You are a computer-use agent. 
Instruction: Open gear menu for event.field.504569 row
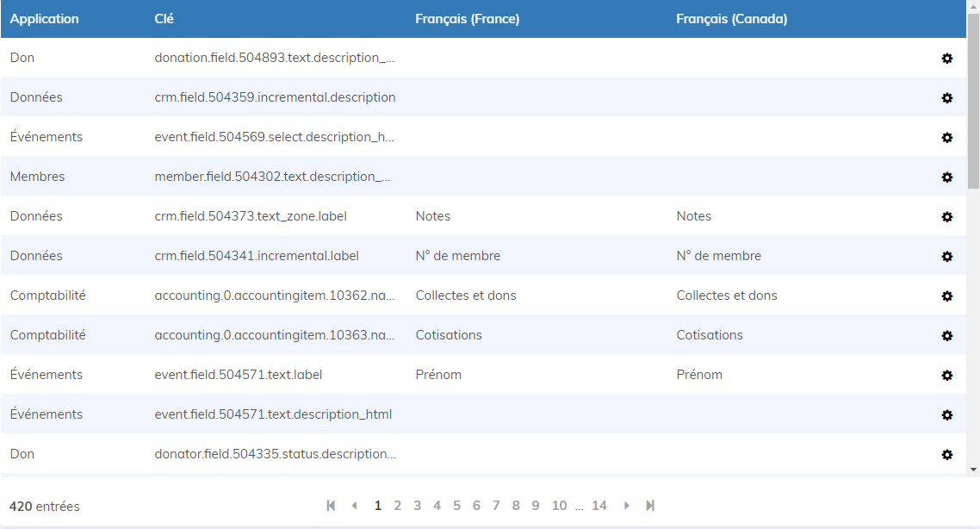(946, 138)
